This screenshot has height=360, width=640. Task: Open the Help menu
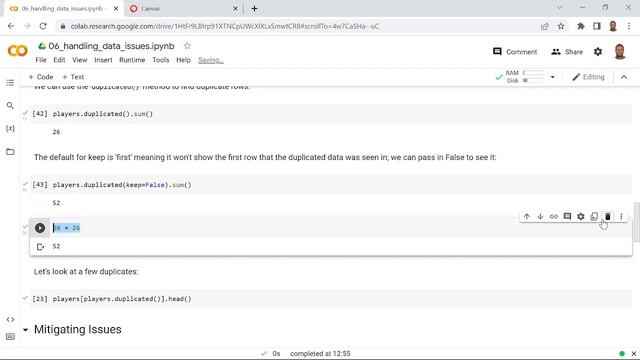(183, 60)
